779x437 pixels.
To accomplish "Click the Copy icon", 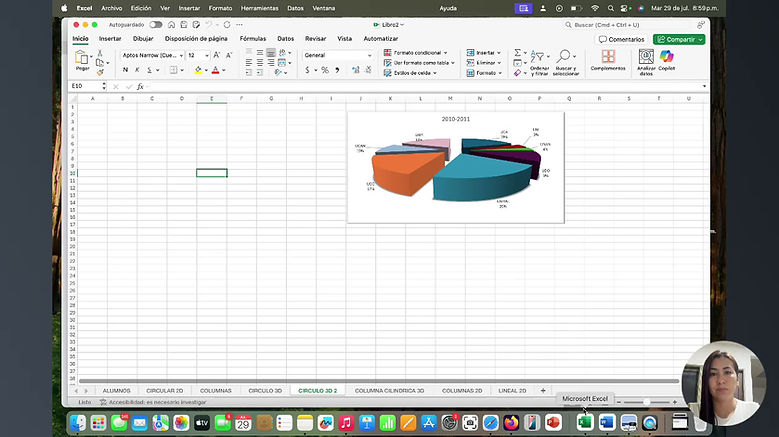I will pyautogui.click(x=100, y=63).
